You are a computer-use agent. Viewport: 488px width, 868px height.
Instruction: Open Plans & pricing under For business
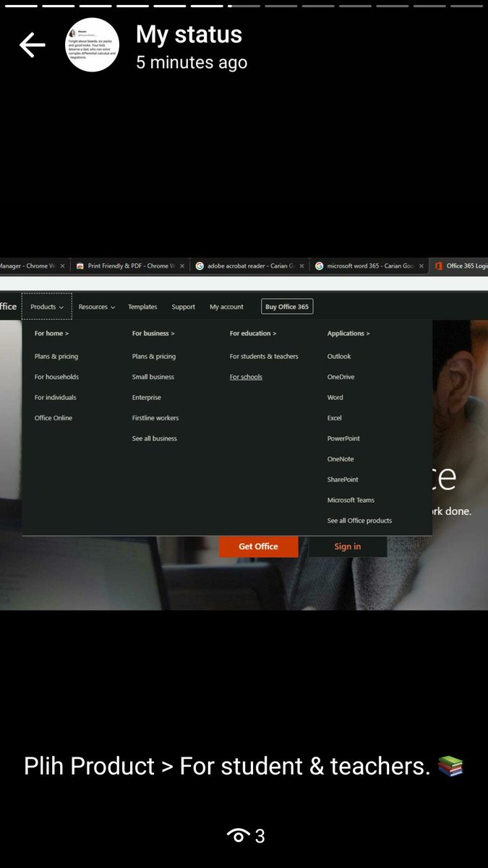coord(154,357)
